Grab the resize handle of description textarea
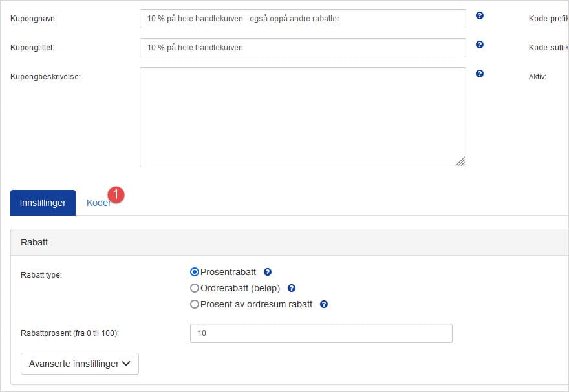This screenshot has width=569, height=392. click(460, 162)
